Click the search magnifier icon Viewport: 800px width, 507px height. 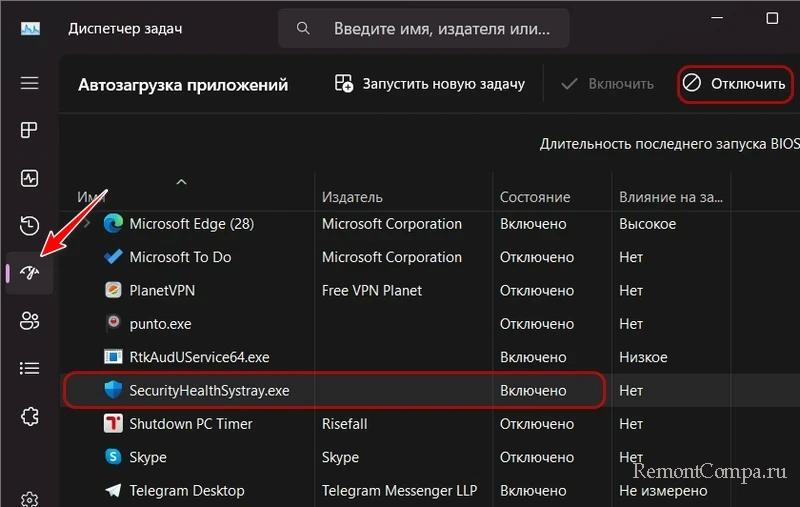point(303,29)
